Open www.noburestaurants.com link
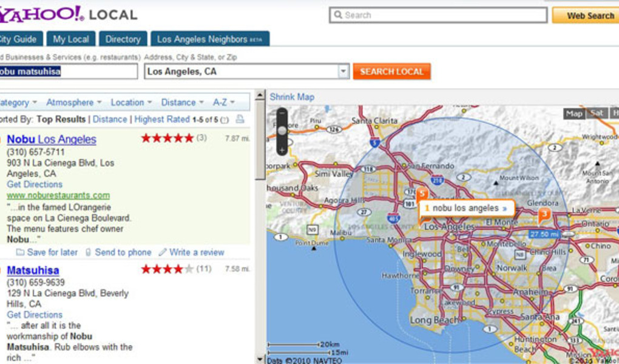The width and height of the screenshot is (619, 364). (x=58, y=195)
